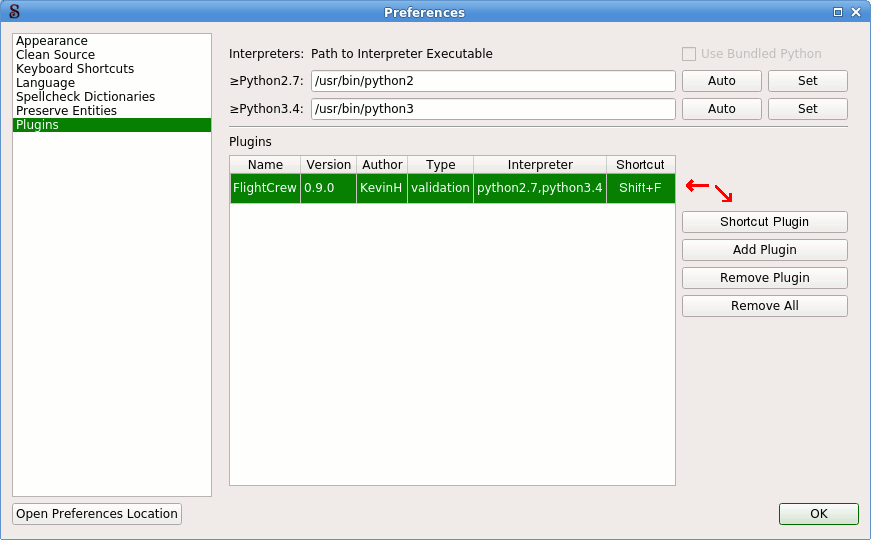The image size is (871, 540).
Task: Go to Keyboard Shortcuts settings
Action: (x=112, y=68)
